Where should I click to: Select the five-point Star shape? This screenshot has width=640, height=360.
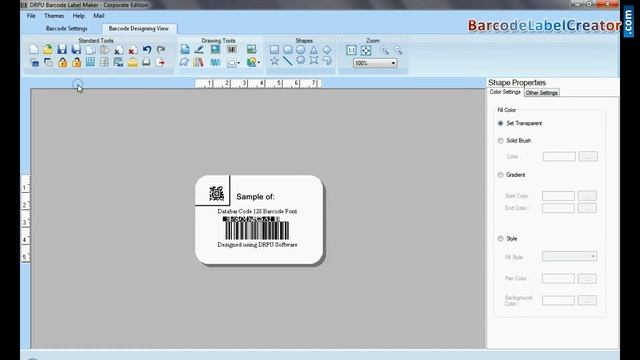(x=274, y=61)
